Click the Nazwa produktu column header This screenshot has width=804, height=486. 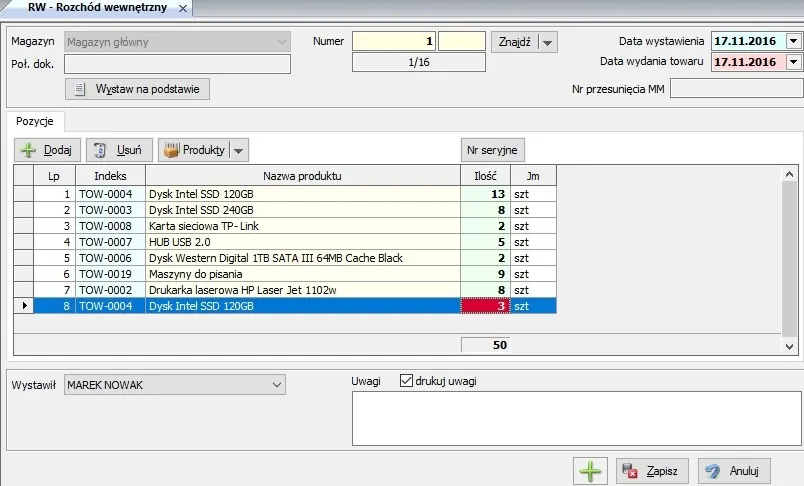[x=303, y=176]
